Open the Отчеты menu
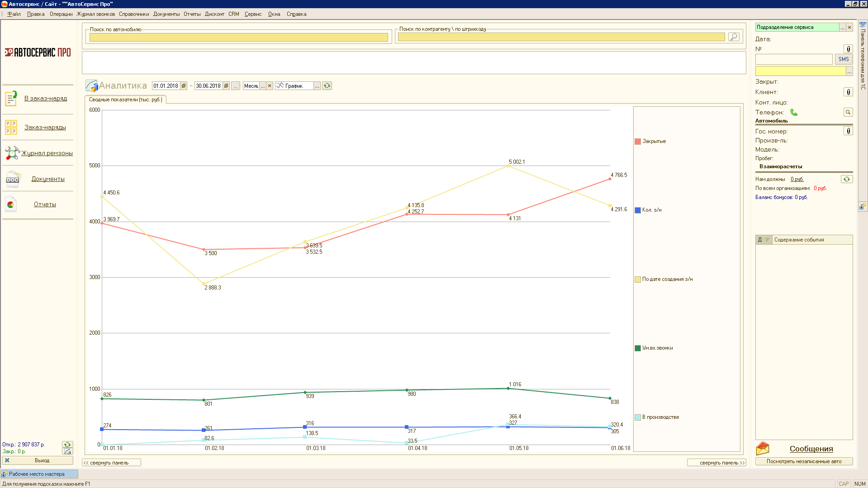868x488 pixels. (192, 14)
